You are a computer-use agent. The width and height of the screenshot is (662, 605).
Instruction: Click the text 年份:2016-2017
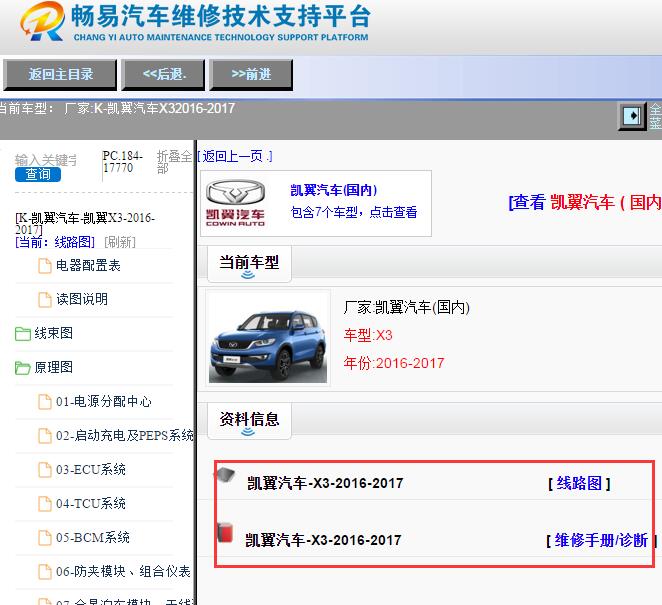394,363
